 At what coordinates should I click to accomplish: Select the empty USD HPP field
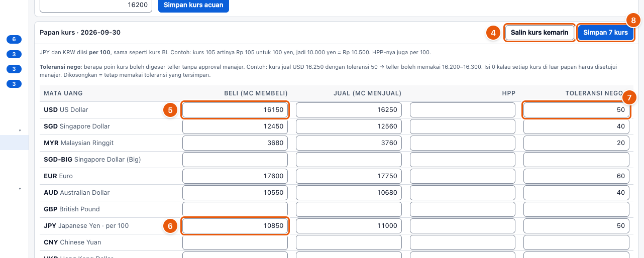pos(463,110)
